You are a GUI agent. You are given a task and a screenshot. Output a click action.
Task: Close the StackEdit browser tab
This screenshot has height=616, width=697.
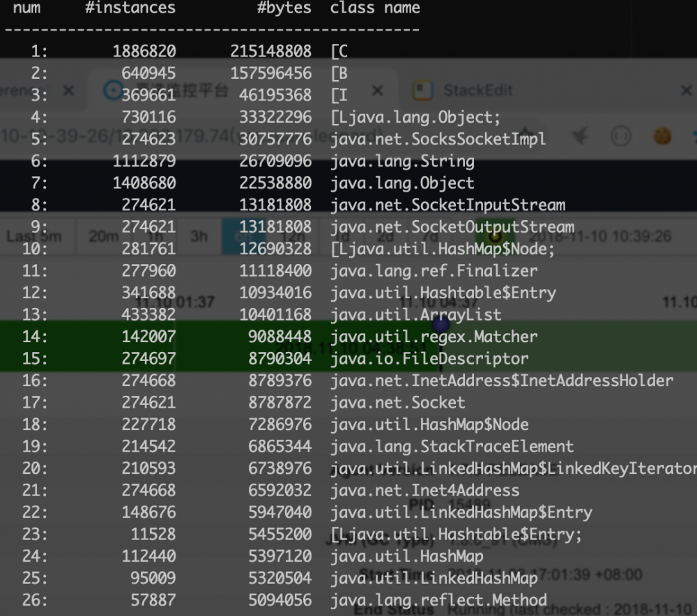[x=686, y=91]
